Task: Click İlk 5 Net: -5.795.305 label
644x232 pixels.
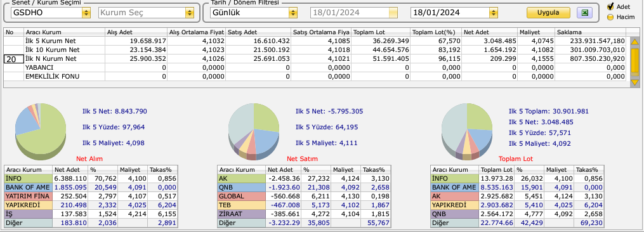Action: pyautogui.click(x=329, y=112)
